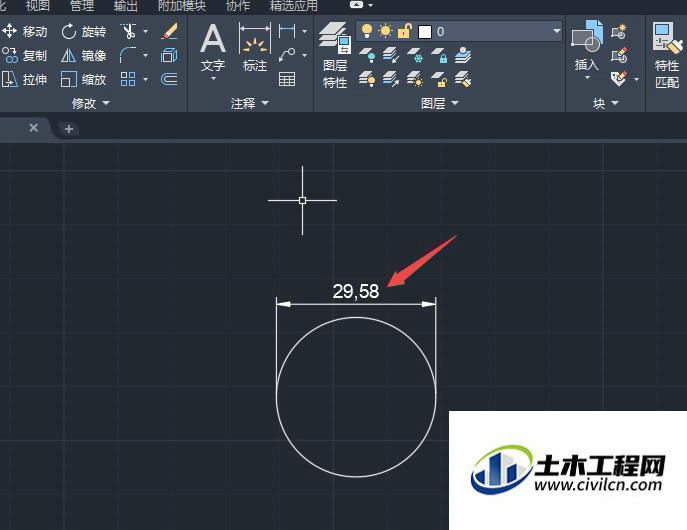
Task: Click the Layer Walk/merge icon in bottom row
Action: tap(390, 80)
